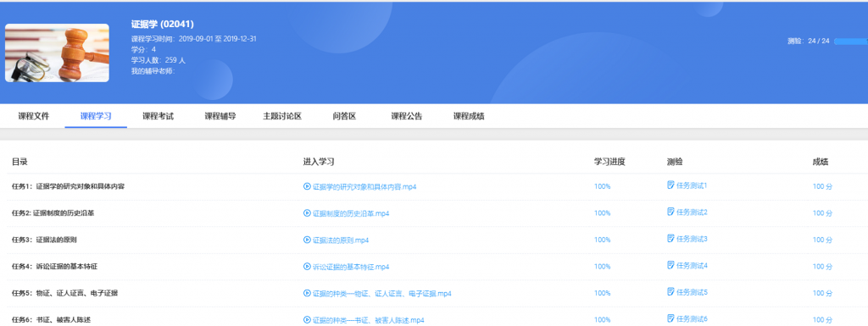
Task: Click the 100 分 score for 任务3
Action: click(822, 240)
